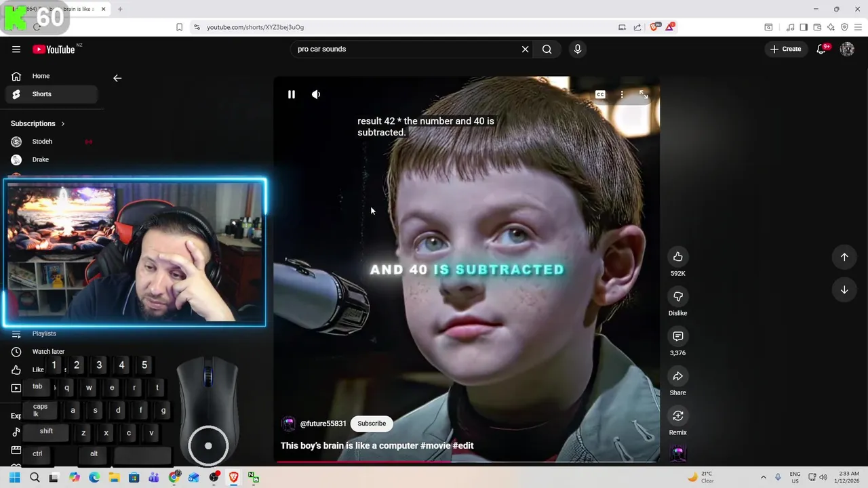Open the three-dot more options on video

point(622,94)
